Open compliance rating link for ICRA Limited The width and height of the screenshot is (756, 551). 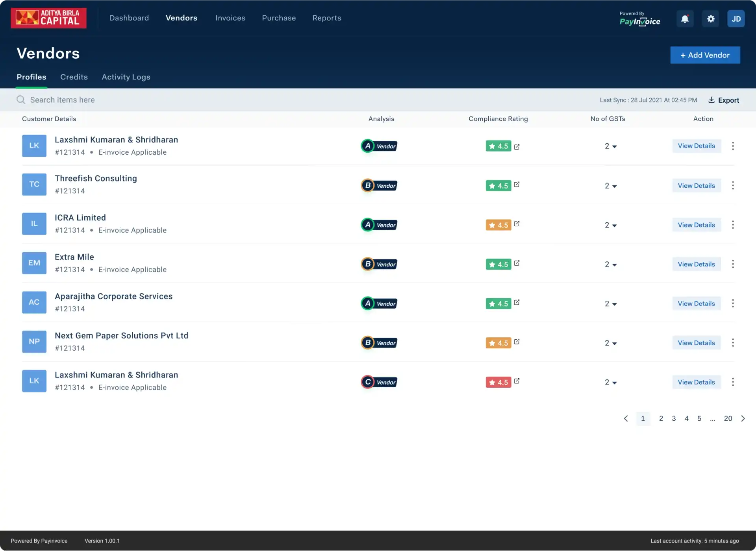tap(517, 224)
